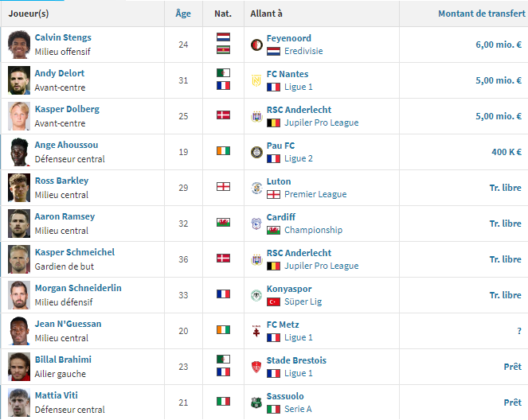
Task: Click the Feyenoord club crest icon
Action: click(256, 45)
